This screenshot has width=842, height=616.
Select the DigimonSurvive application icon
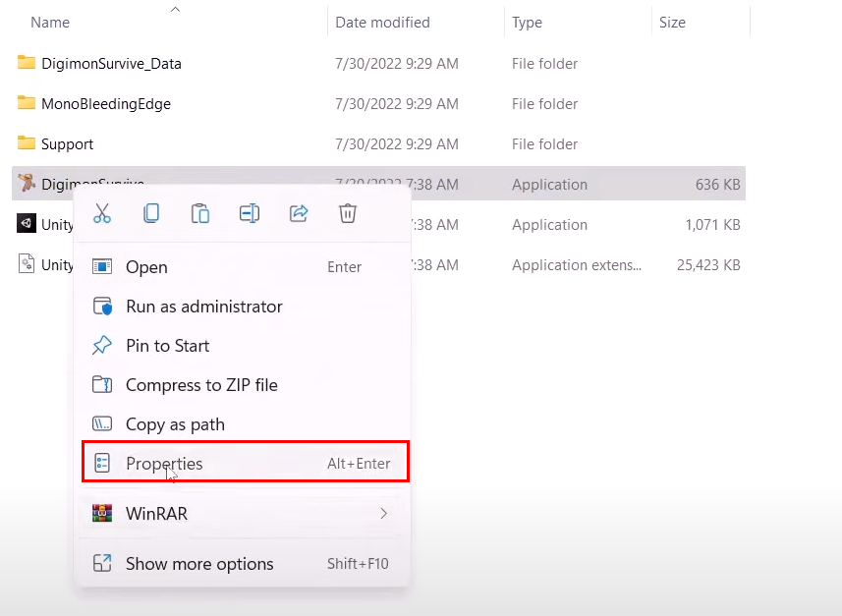pos(27,184)
